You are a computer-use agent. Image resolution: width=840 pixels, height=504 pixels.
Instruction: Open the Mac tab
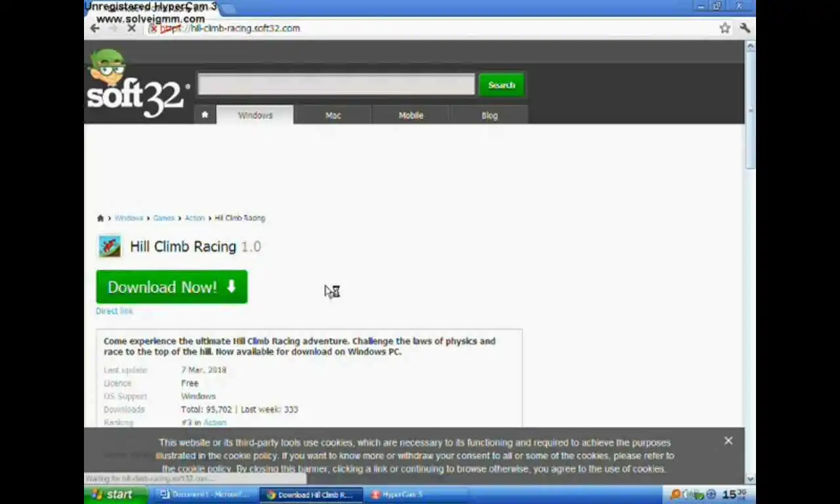click(333, 115)
